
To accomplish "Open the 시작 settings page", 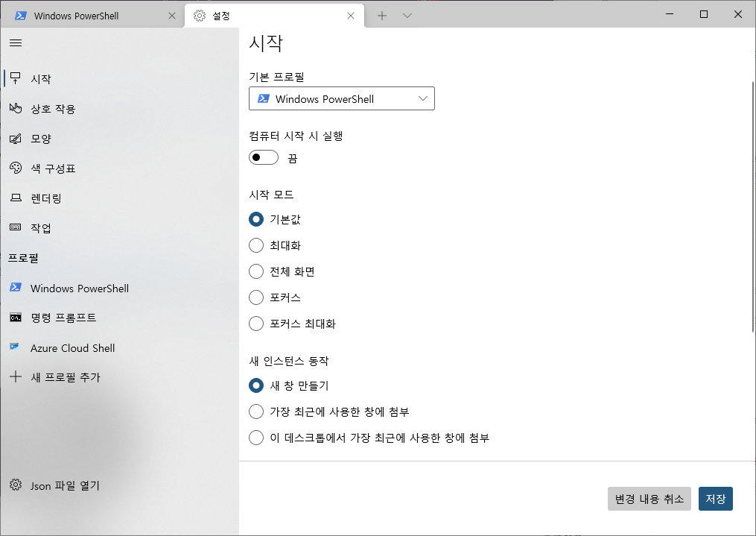I will pyautogui.click(x=119, y=78).
